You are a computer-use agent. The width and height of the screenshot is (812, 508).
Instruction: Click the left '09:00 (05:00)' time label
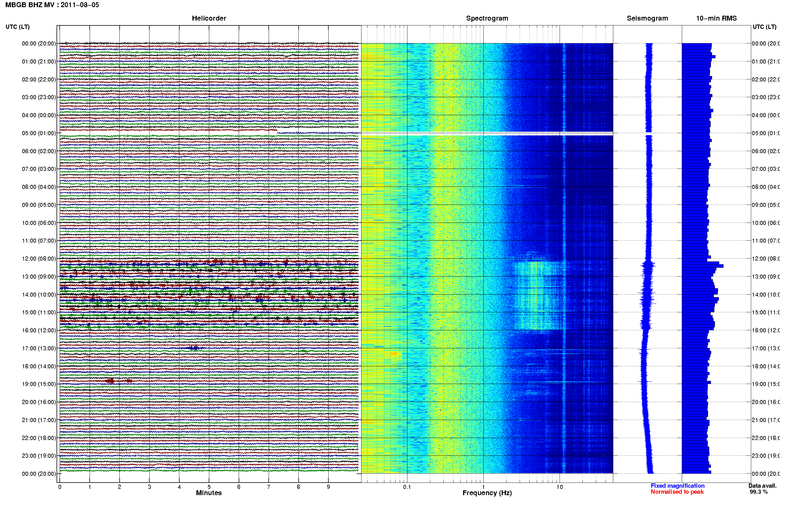pyautogui.click(x=39, y=205)
